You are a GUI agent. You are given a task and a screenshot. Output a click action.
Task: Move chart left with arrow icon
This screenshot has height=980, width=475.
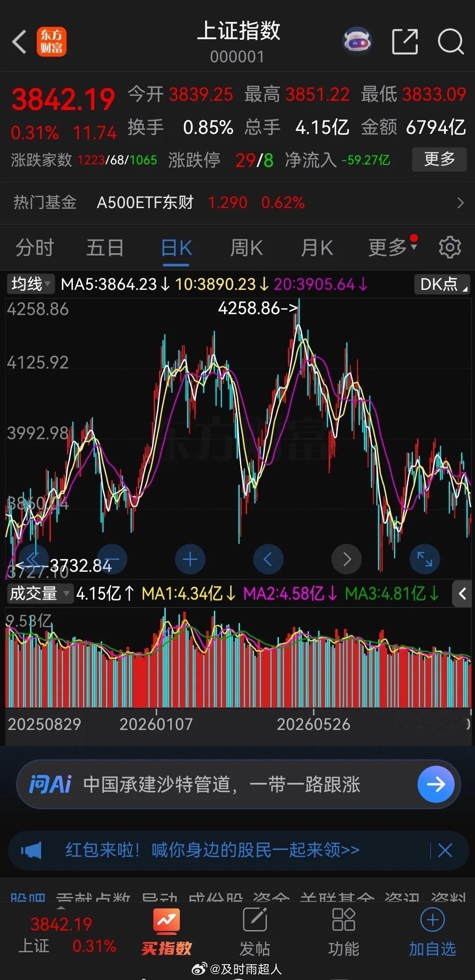(x=268, y=559)
